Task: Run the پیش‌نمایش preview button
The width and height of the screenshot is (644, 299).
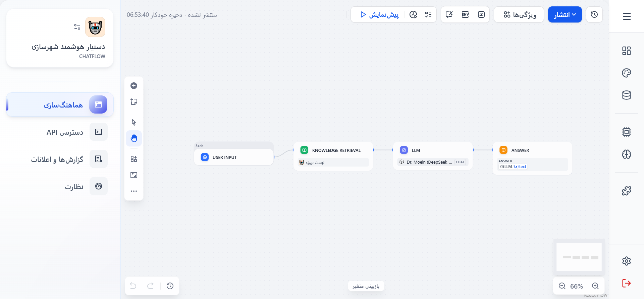Action: click(x=379, y=15)
